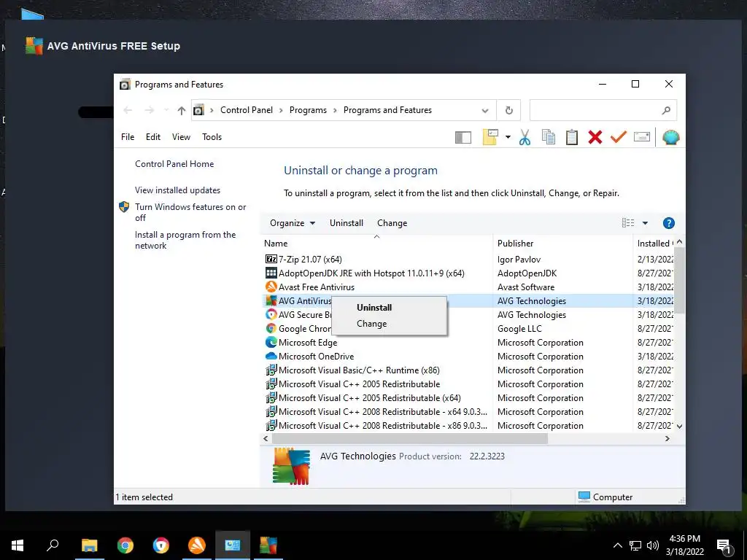Screen dimensions: 747x560
Task: Click the vertical scrollbar down arrow
Action: tap(679, 426)
